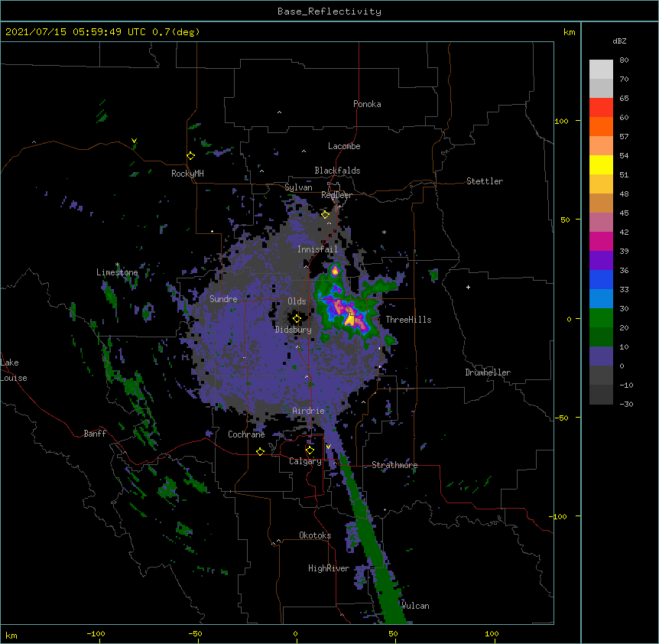Click the Airdrie city label
The image size is (659, 644).
point(308,411)
